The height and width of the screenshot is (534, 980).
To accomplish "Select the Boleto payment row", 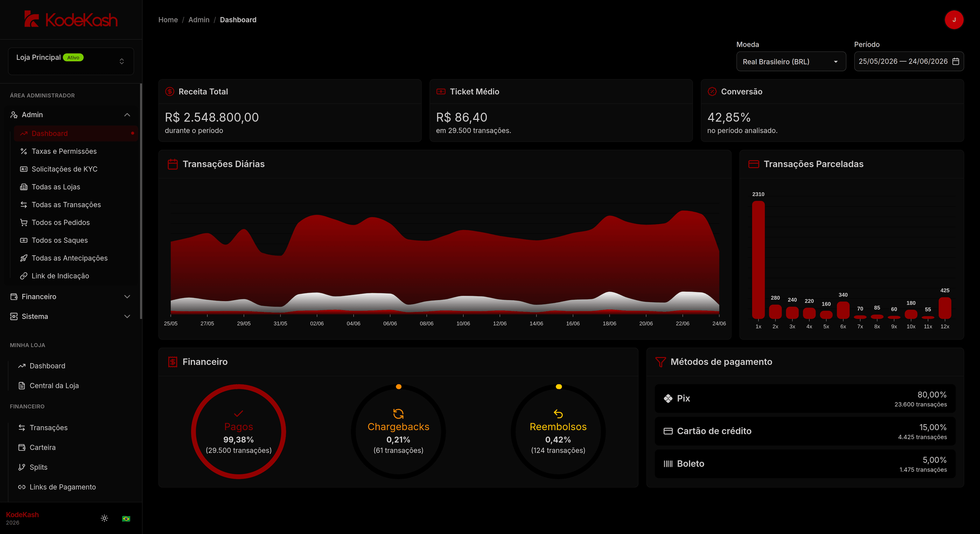I will pos(805,464).
